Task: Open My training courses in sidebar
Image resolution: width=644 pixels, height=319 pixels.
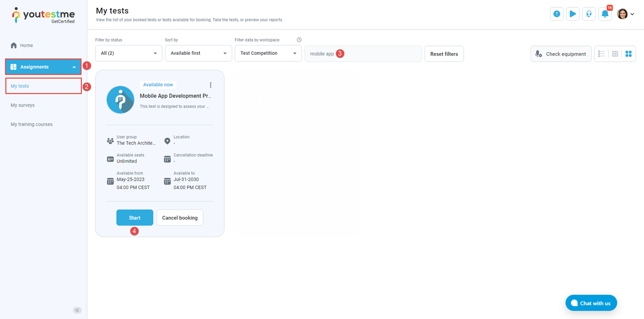Action: [32, 124]
